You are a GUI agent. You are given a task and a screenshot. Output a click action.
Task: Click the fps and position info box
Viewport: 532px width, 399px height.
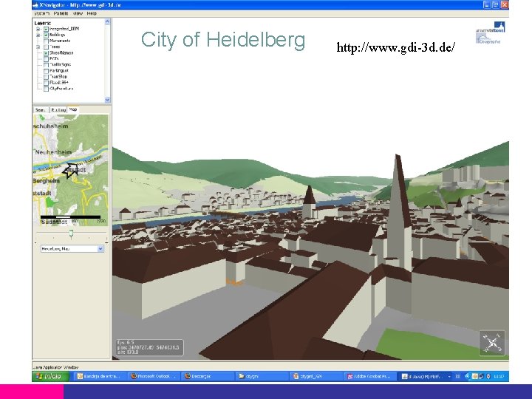pos(149,347)
